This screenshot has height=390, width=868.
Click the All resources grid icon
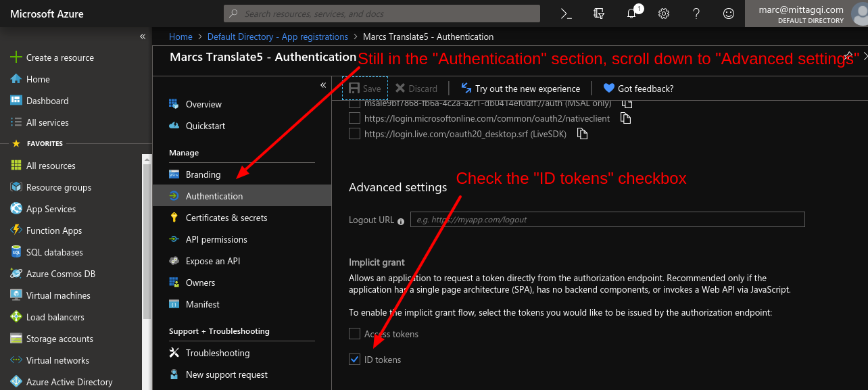click(16, 166)
